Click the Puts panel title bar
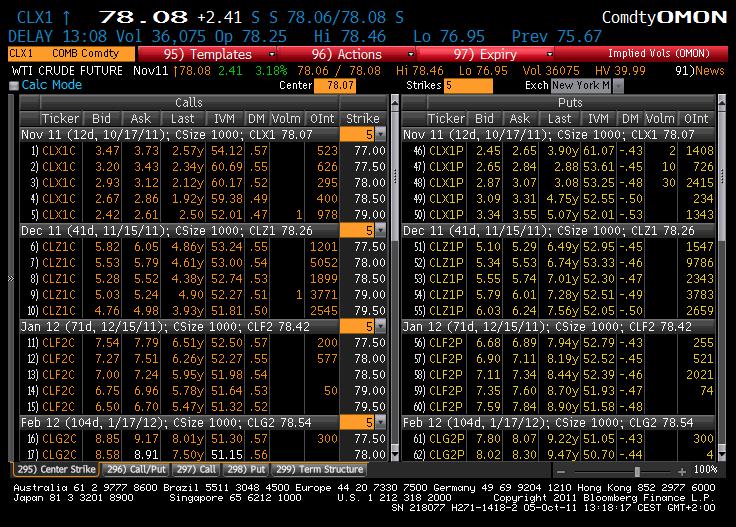 pyautogui.click(x=570, y=102)
